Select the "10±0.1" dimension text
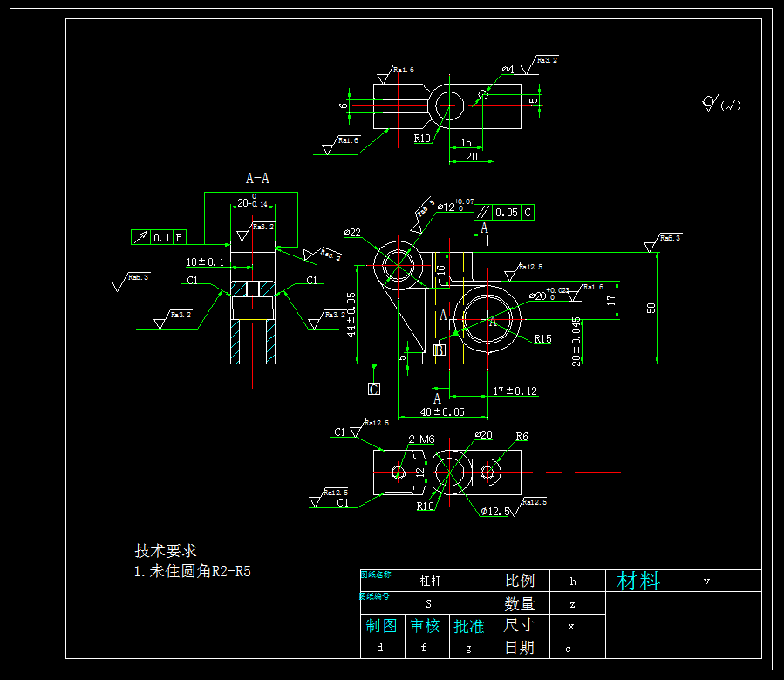This screenshot has width=784, height=680. [x=205, y=262]
